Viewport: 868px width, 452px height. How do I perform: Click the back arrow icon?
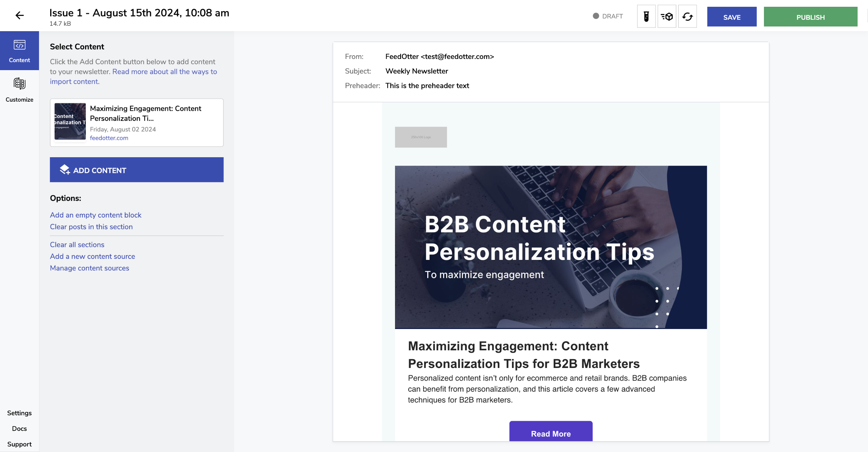pyautogui.click(x=20, y=15)
